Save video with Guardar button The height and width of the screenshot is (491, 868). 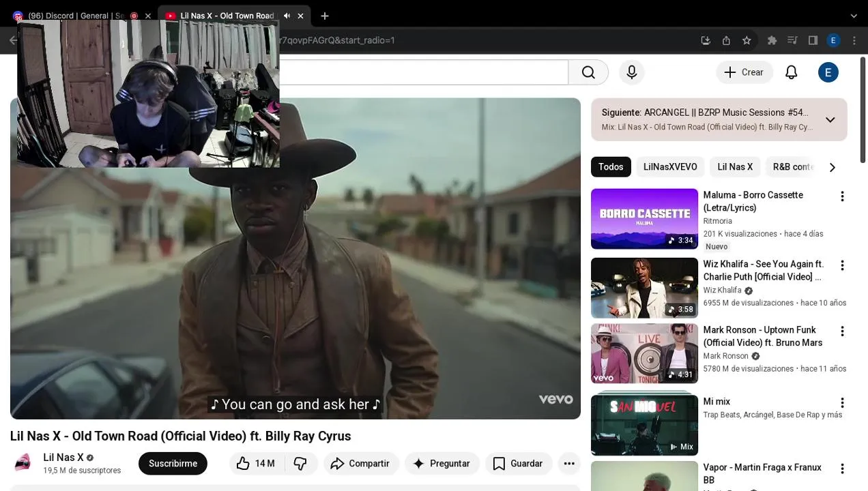518,464
